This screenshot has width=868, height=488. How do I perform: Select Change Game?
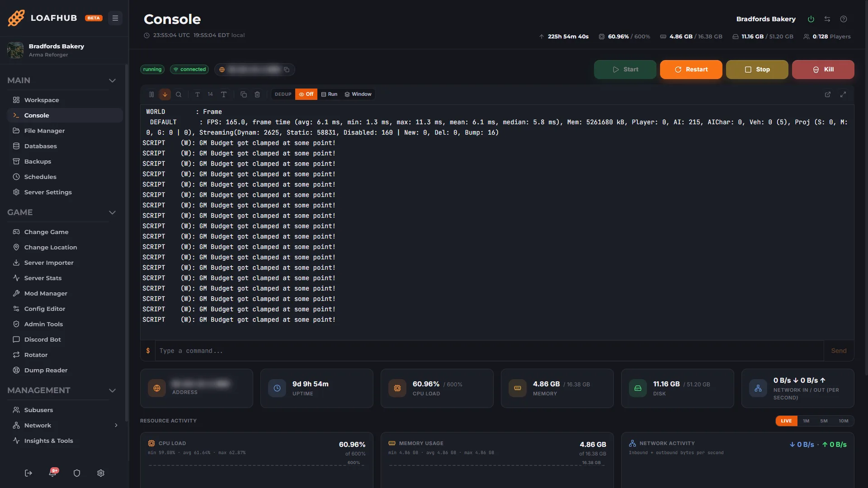tap(65, 232)
